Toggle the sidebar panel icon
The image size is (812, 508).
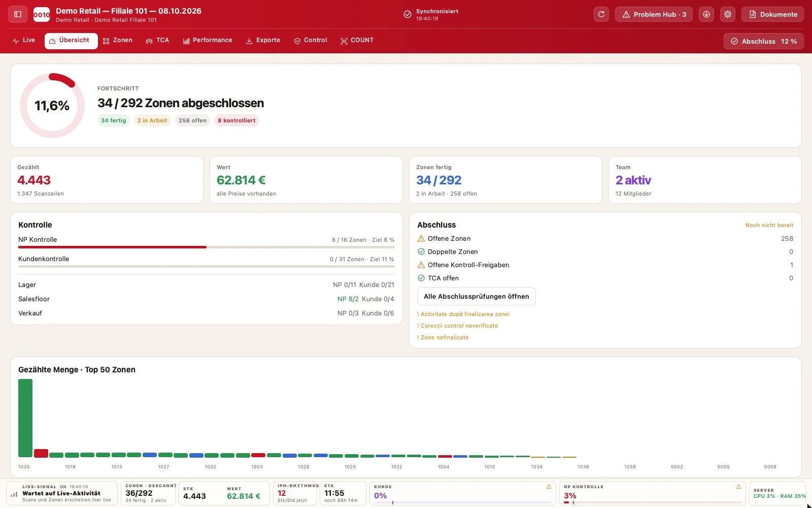pyautogui.click(x=18, y=14)
